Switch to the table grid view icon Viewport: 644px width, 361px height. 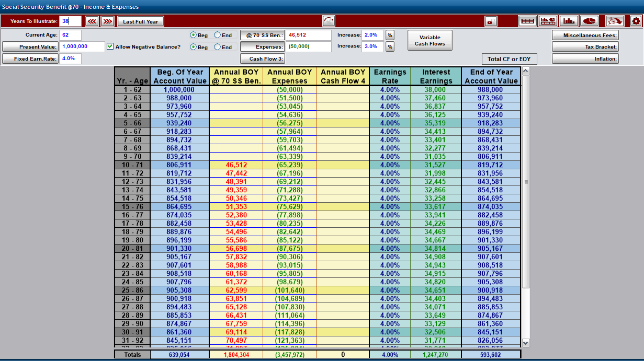(527, 21)
